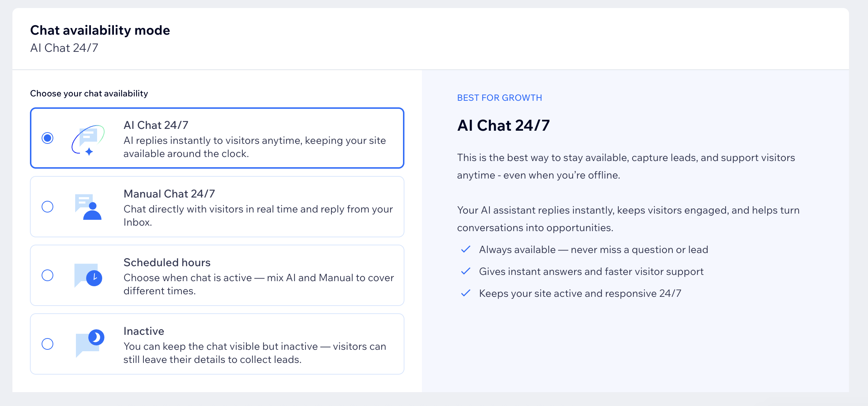
Task: Open the Inactive option card
Action: point(217,344)
